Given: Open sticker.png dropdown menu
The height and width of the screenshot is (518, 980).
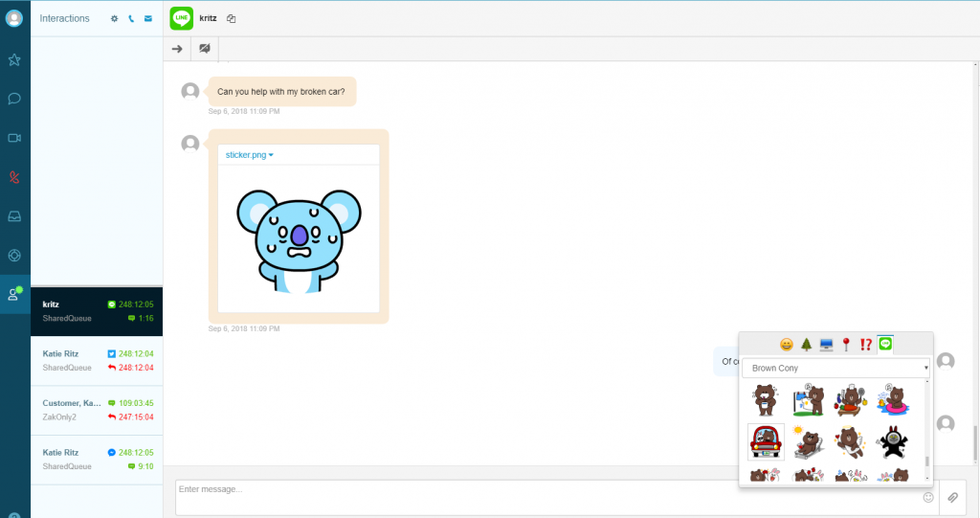Looking at the screenshot, I should (250, 154).
